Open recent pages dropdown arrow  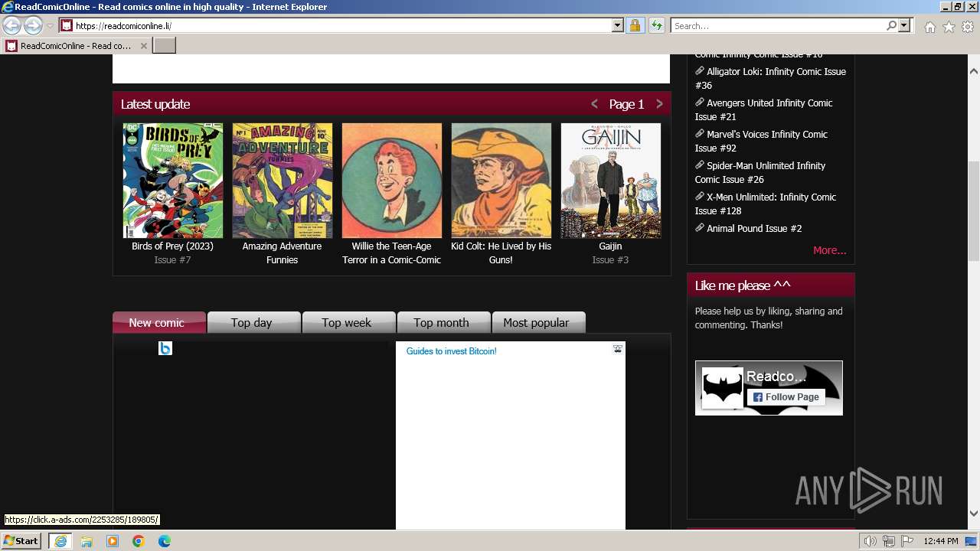point(50,25)
